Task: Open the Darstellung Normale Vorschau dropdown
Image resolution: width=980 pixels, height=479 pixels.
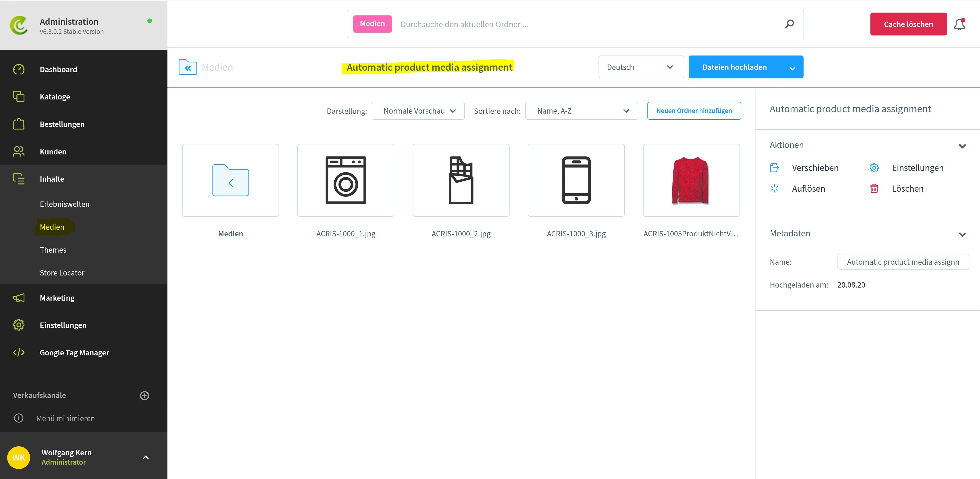Action: coord(418,110)
